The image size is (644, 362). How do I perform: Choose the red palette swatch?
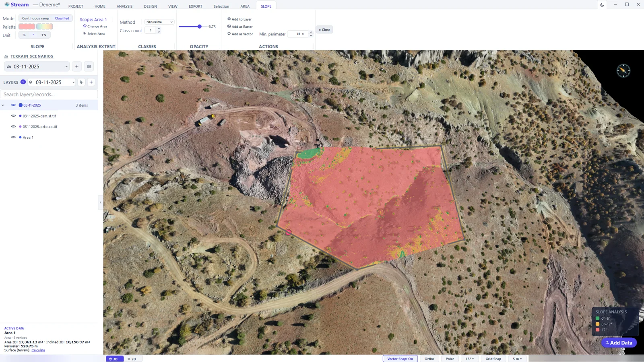pos(27,27)
